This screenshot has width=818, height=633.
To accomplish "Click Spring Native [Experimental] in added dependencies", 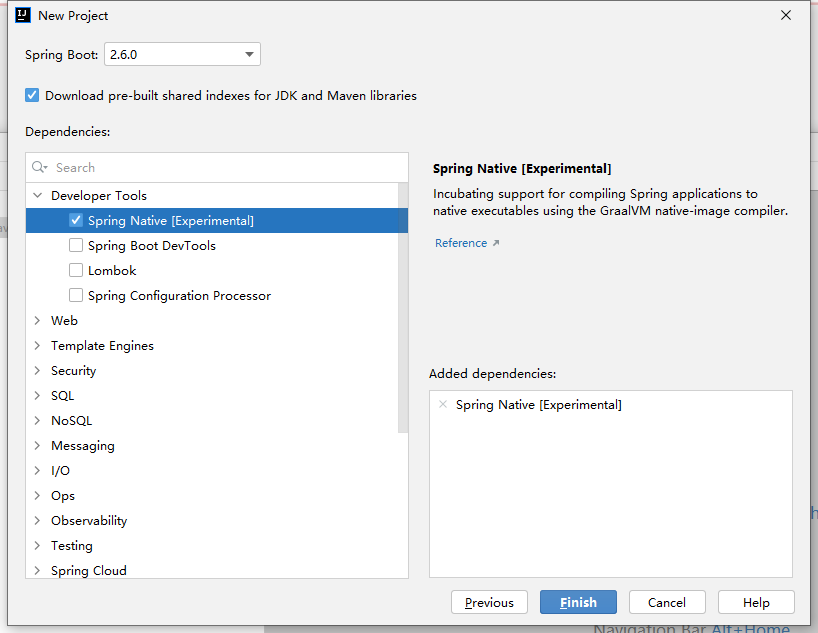I will (x=539, y=404).
